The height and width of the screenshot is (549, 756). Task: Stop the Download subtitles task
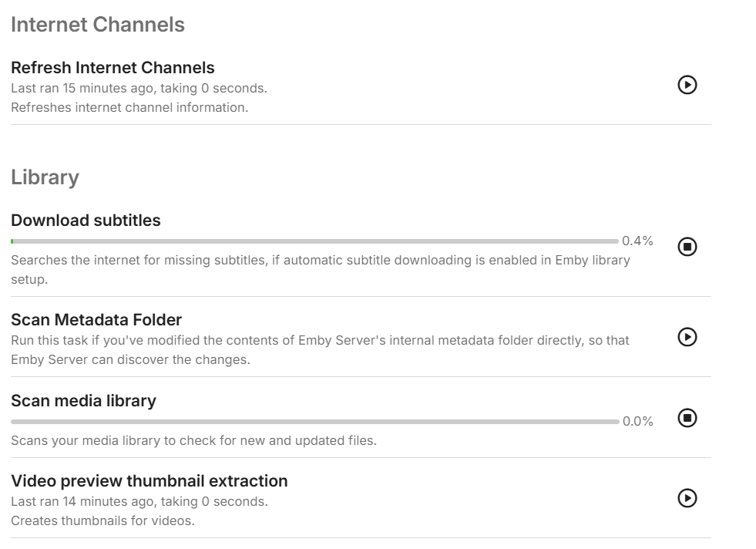coord(687,247)
